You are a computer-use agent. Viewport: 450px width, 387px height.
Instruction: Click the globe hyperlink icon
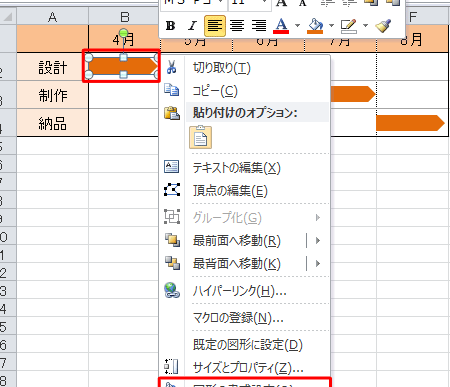[x=172, y=290]
